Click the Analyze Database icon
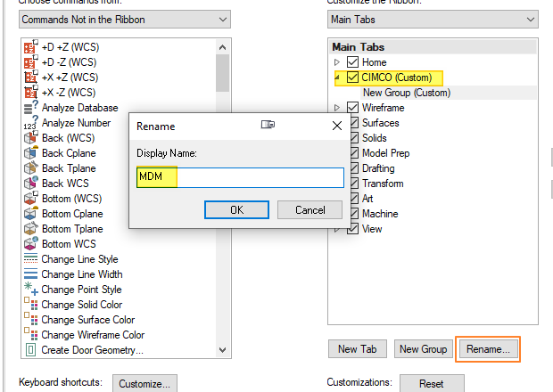Image resolution: width=553 pixels, height=392 pixels. click(30, 108)
